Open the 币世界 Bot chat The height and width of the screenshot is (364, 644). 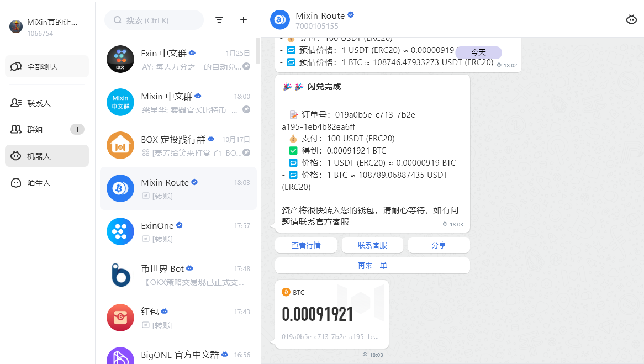tap(178, 275)
